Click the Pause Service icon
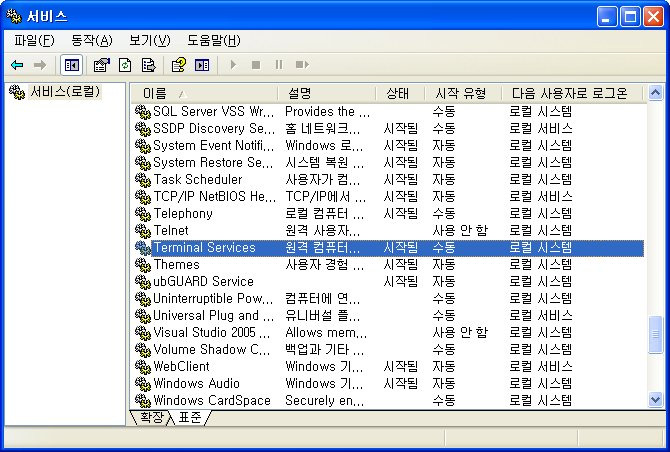Screen dimensions: 670x452 click(x=279, y=65)
